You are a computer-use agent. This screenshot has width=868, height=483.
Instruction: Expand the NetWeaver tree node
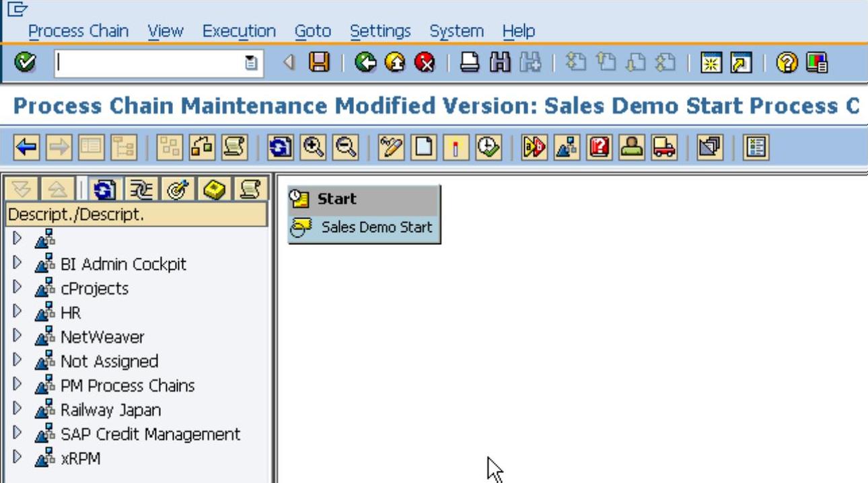coord(17,336)
